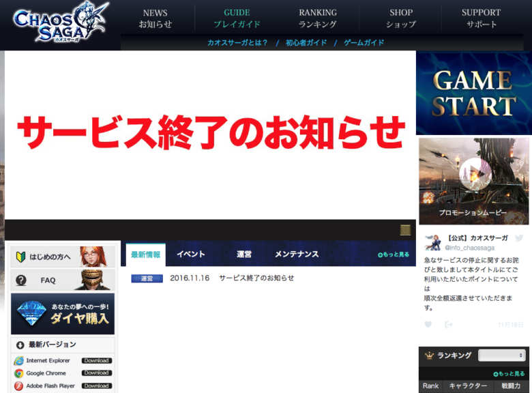The image size is (532, 393).
Task: Click もっと見る in the ranking panel
Action: [x=509, y=374]
